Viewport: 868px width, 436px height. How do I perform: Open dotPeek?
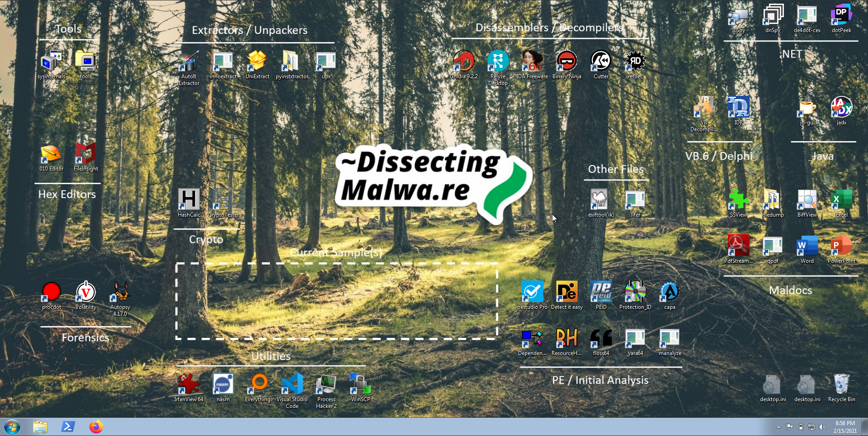(x=841, y=19)
